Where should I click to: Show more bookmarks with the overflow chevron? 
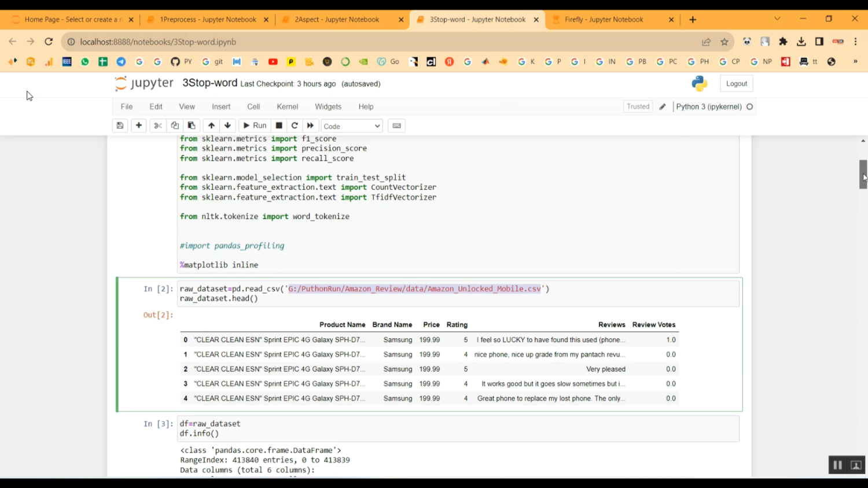[x=855, y=62]
